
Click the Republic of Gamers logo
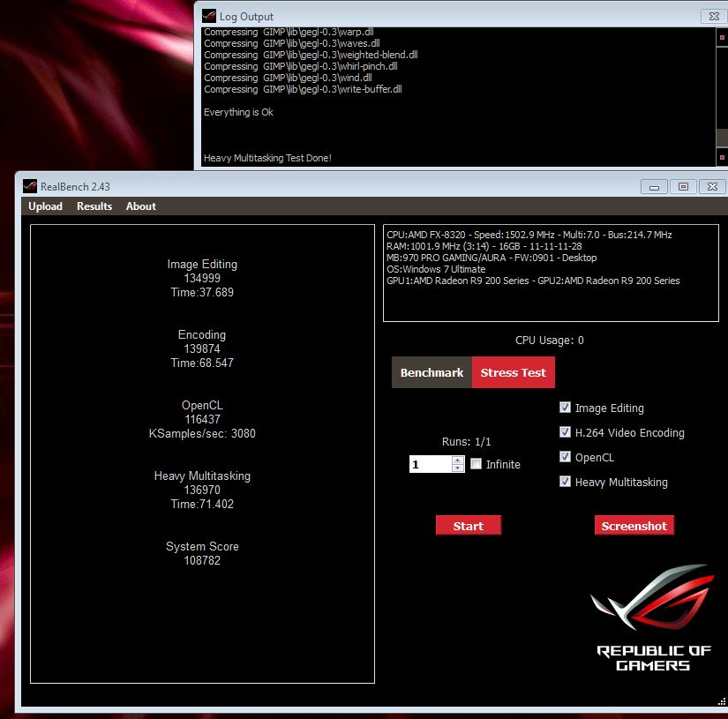click(653, 618)
